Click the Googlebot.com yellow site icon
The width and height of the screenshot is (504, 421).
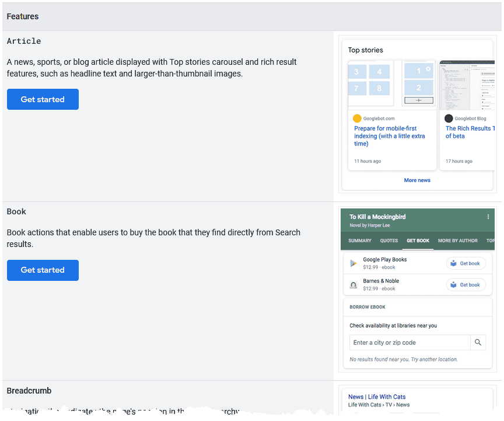point(357,119)
